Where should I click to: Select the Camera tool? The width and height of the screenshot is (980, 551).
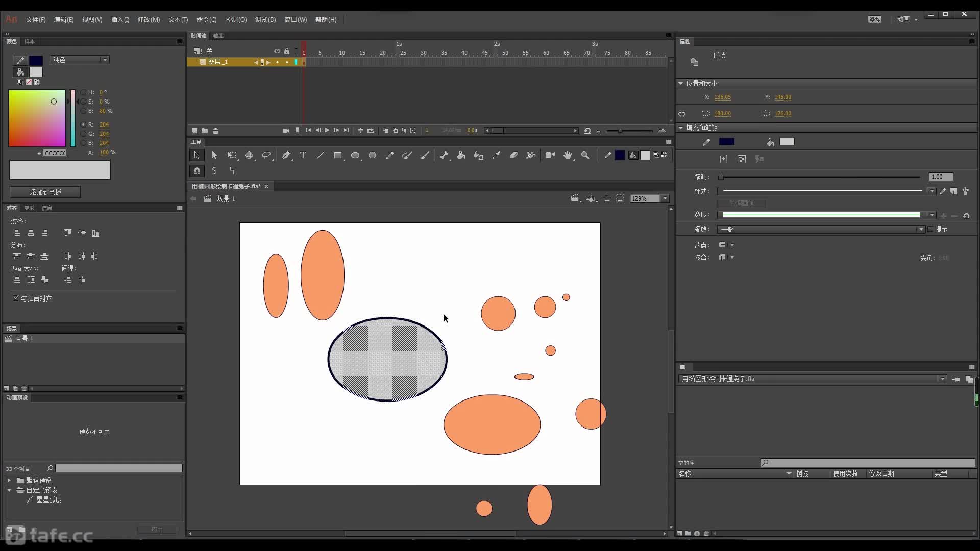coord(550,155)
